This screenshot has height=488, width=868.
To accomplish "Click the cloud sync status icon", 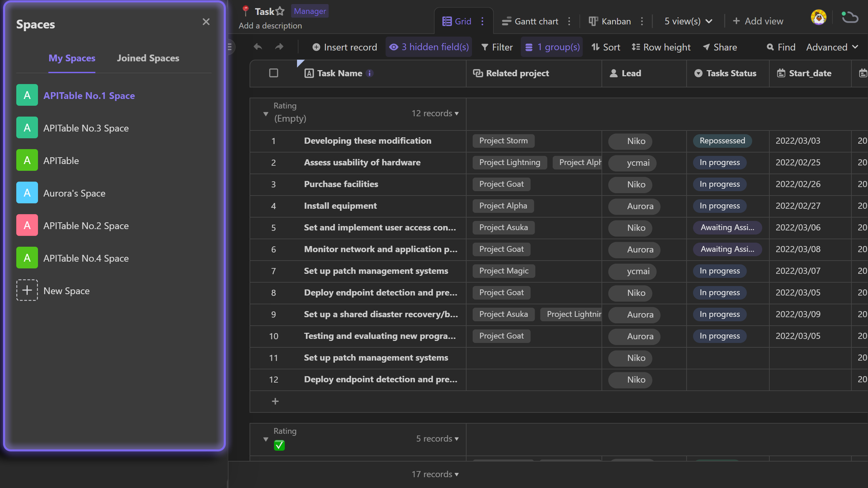I will pyautogui.click(x=850, y=18).
